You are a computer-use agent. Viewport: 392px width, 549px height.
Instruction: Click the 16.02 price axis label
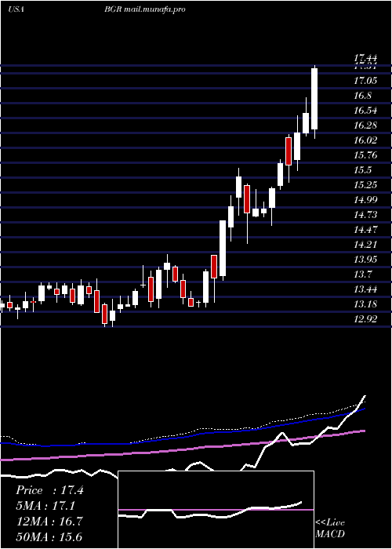[x=365, y=140]
